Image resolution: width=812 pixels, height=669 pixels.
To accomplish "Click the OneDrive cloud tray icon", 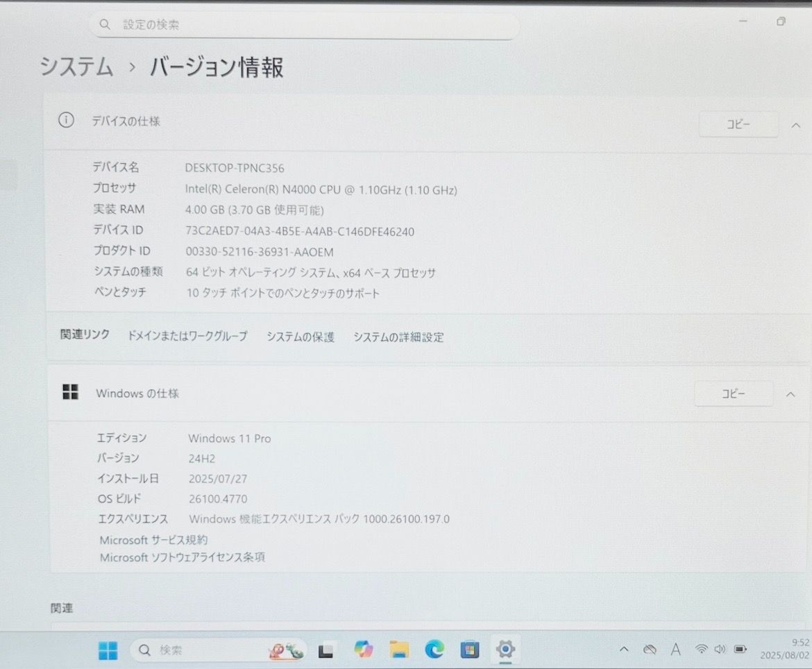I will 650,650.
